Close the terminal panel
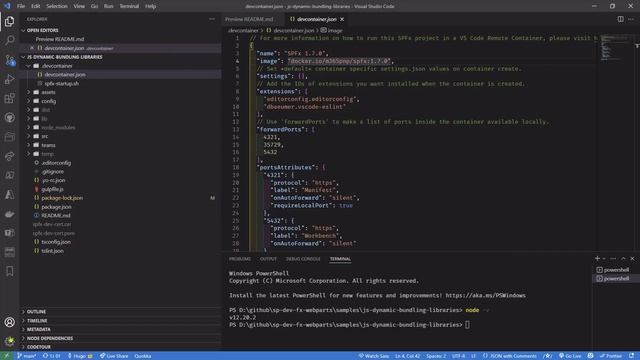Viewport: 640px width, 360px height. coord(632,258)
